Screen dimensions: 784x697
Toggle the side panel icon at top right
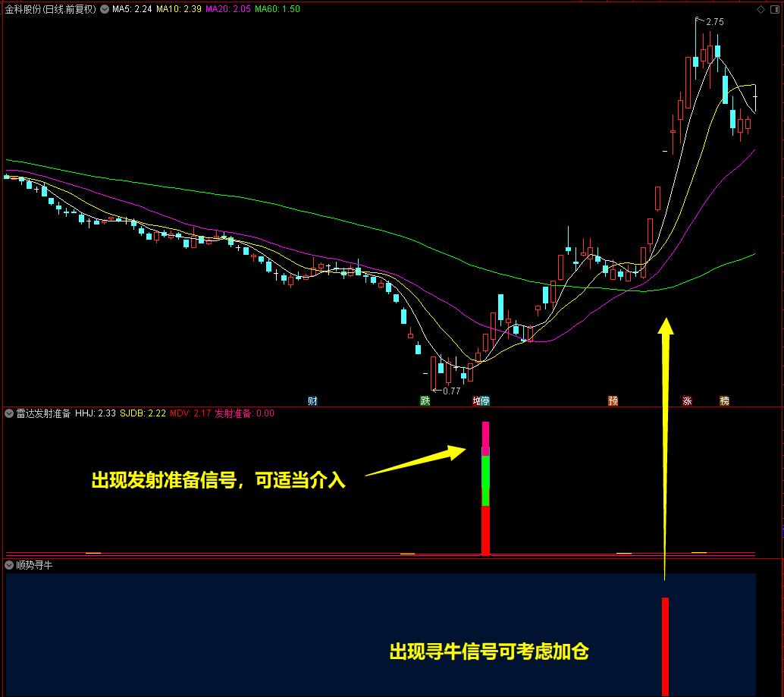pyautogui.click(x=776, y=10)
